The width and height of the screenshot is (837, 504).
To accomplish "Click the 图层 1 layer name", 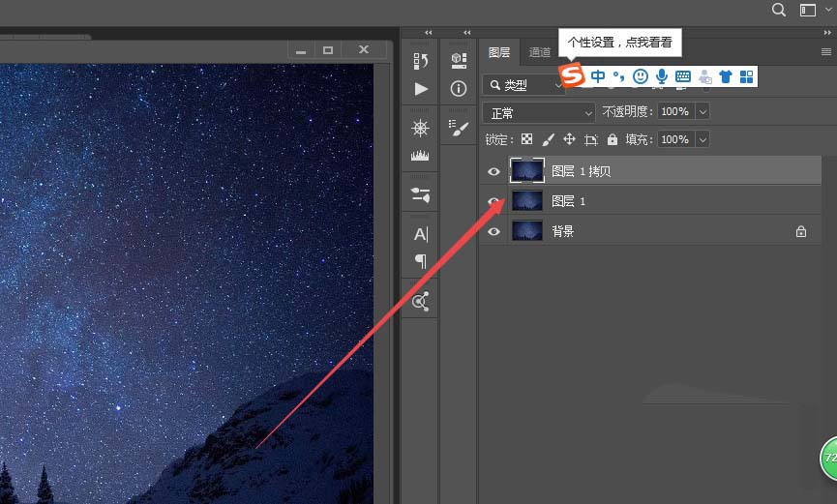I will [568, 201].
